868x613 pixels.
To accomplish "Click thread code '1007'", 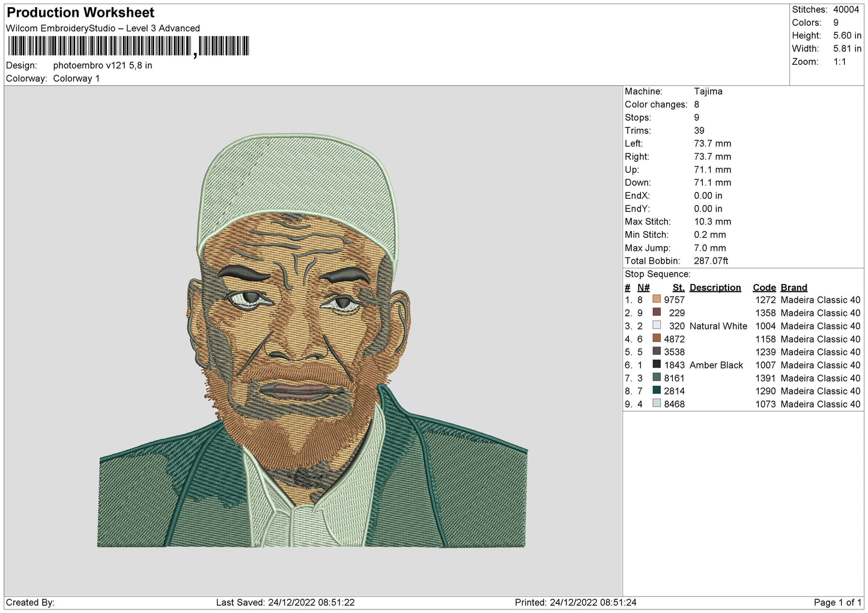I will (x=766, y=365).
